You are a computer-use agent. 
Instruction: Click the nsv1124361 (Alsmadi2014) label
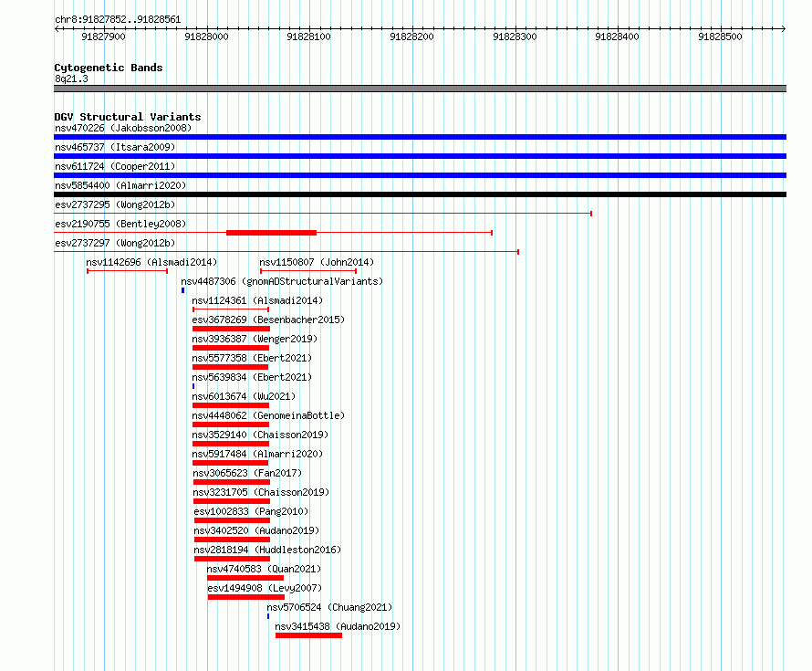(257, 300)
